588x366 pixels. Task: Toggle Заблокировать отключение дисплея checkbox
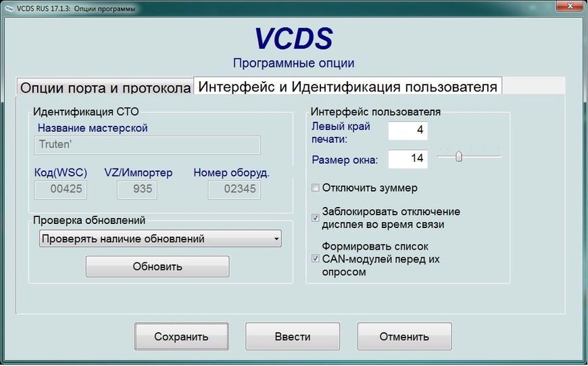click(x=316, y=218)
